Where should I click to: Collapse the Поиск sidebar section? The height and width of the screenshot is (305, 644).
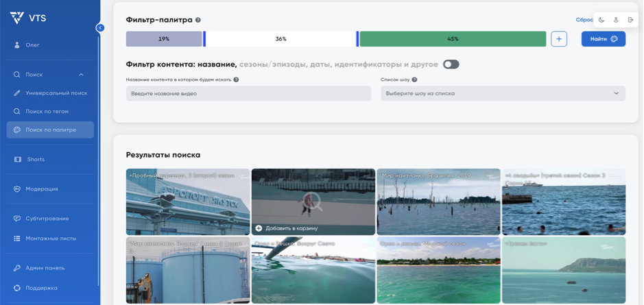point(81,75)
